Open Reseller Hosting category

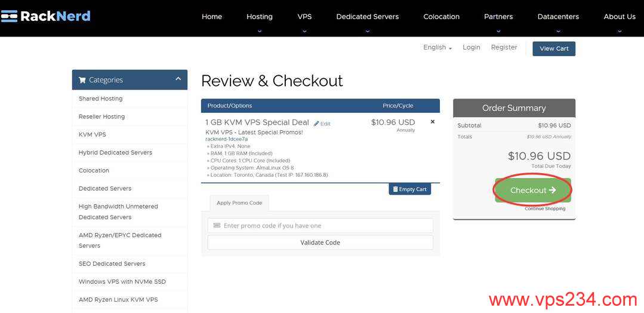click(130, 117)
